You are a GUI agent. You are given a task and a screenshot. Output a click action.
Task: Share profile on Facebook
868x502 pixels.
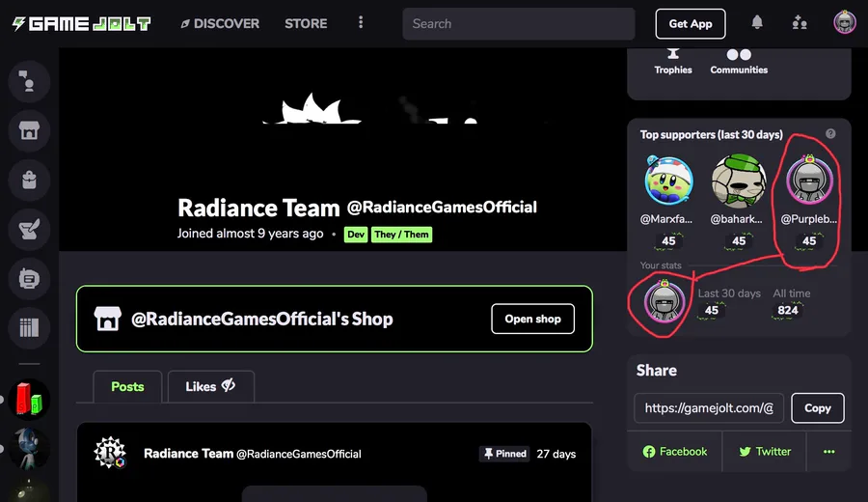pyautogui.click(x=675, y=452)
